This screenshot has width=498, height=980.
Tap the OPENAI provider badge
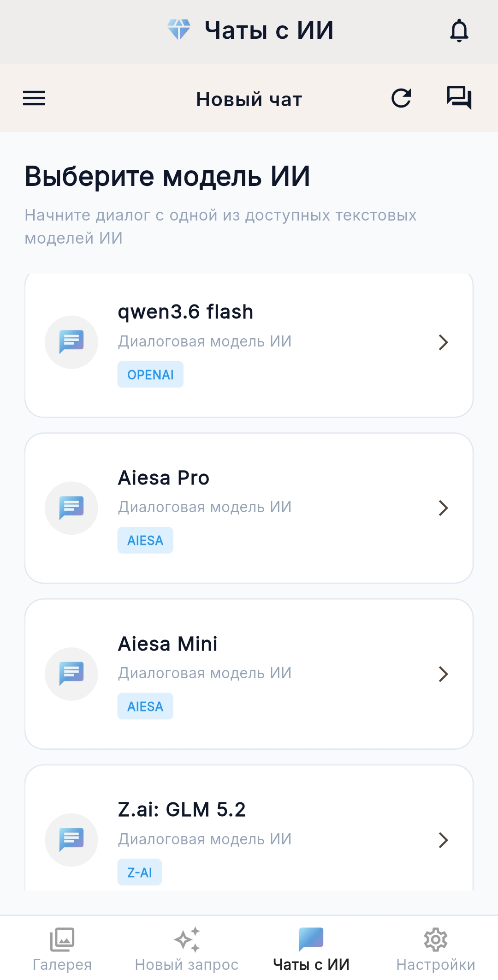[150, 375]
